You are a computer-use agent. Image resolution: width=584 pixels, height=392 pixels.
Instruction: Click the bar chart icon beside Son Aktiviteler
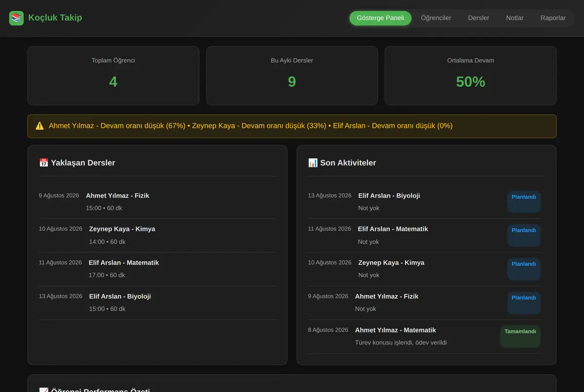tap(313, 163)
